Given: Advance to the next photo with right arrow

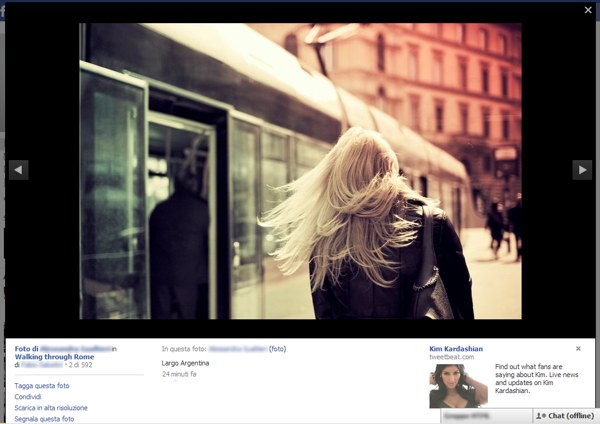Looking at the screenshot, I should (x=582, y=170).
